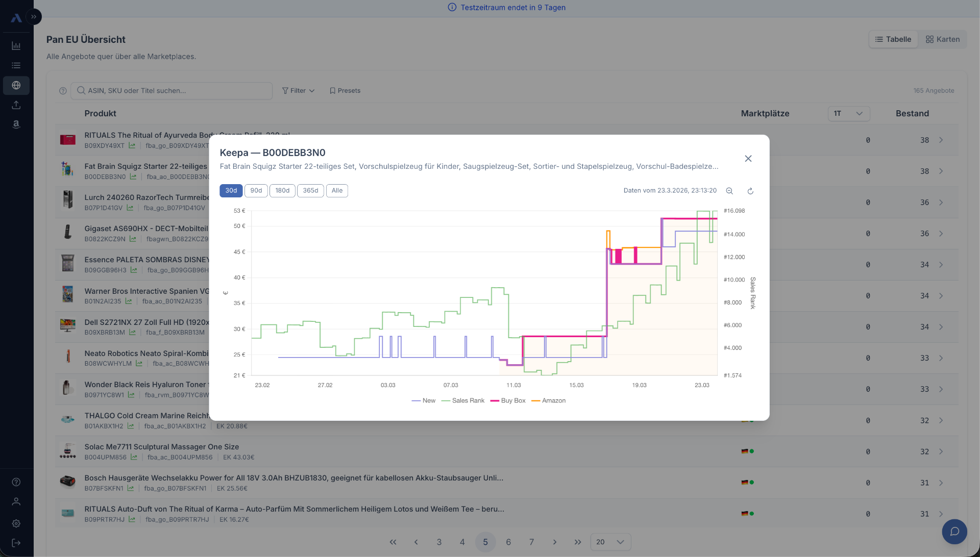Refresh the Keepa data
980x557 pixels.
coord(750,191)
